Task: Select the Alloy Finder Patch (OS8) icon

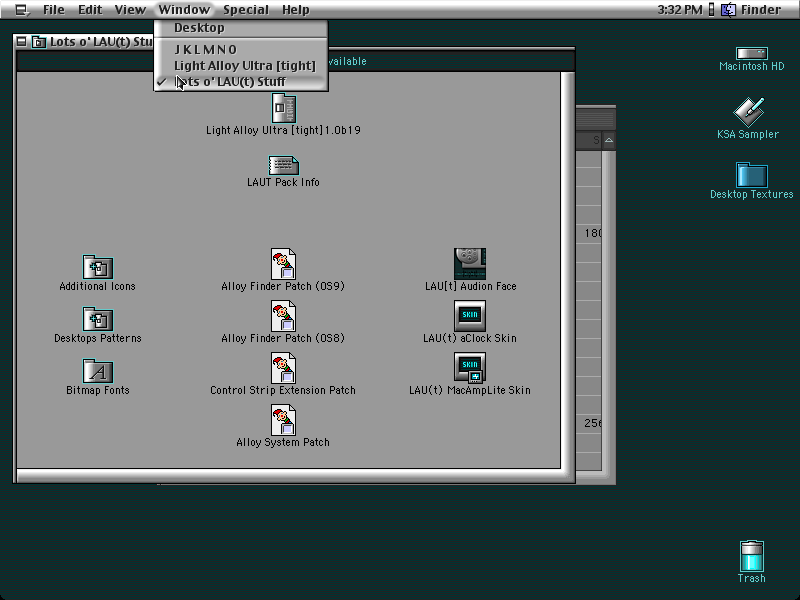Action: (x=283, y=316)
